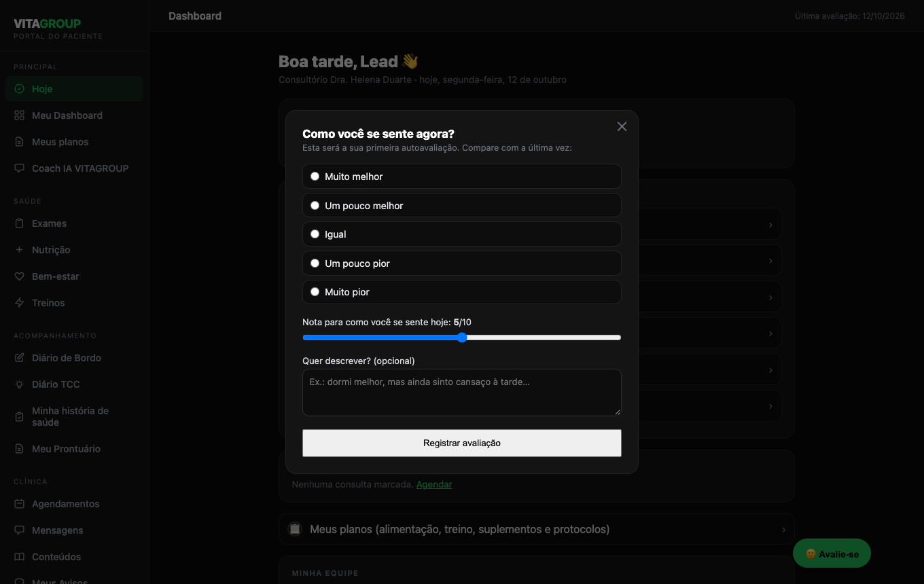924x584 pixels.
Task: Select the "Um pouco pior" radio option
Action: coord(315,263)
